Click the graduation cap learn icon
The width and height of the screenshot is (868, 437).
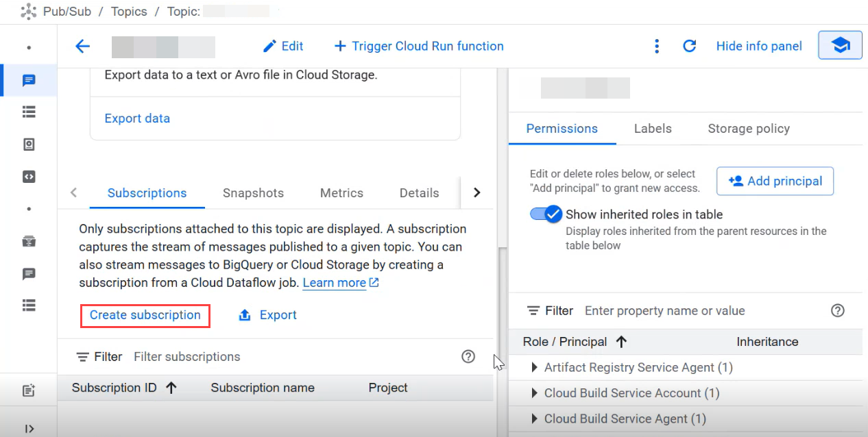840,46
